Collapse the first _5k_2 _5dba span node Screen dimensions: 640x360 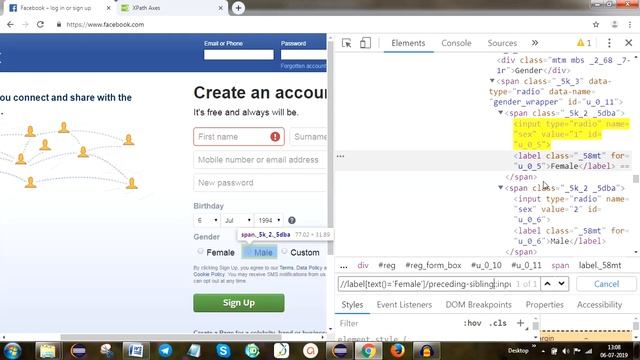tap(500, 113)
